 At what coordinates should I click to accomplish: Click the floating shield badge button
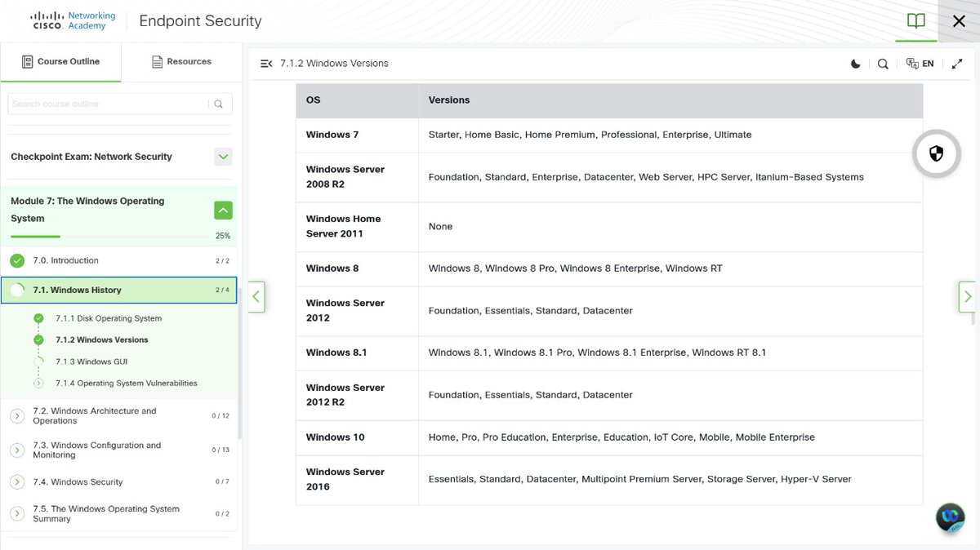pos(936,153)
